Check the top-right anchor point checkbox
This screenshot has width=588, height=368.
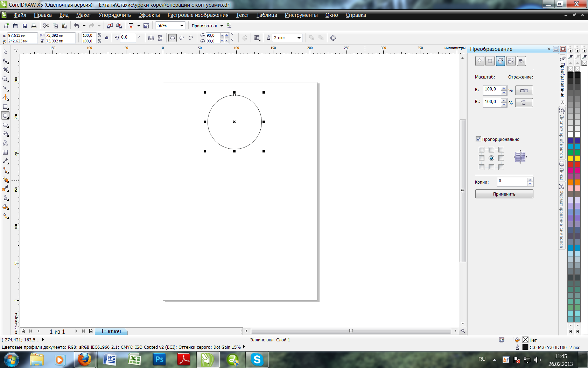tap(501, 150)
